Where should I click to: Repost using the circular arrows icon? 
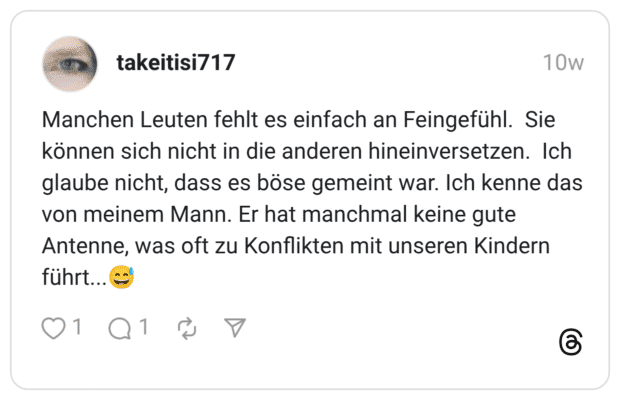click(x=187, y=328)
